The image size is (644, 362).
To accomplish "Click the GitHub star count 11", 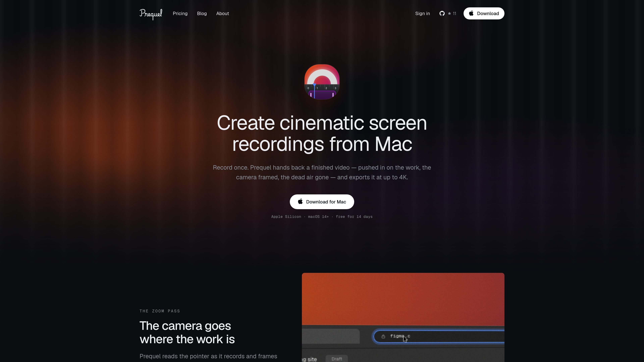I will click(x=452, y=13).
